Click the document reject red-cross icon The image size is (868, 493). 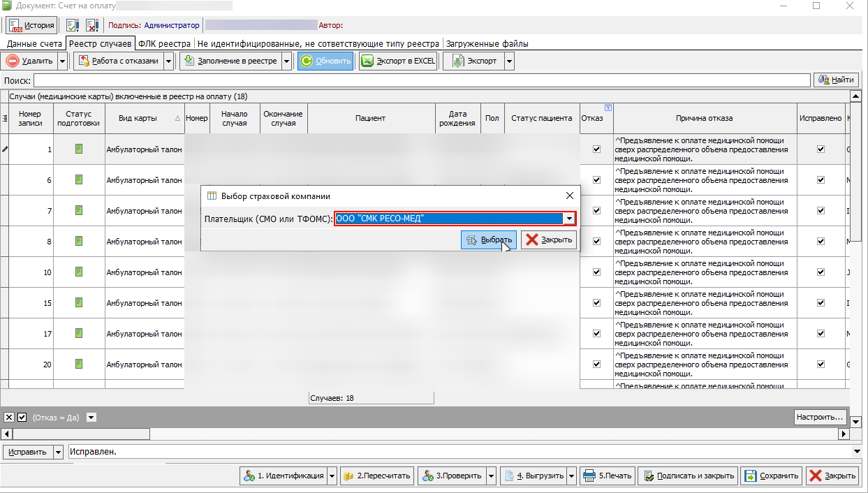(92, 26)
